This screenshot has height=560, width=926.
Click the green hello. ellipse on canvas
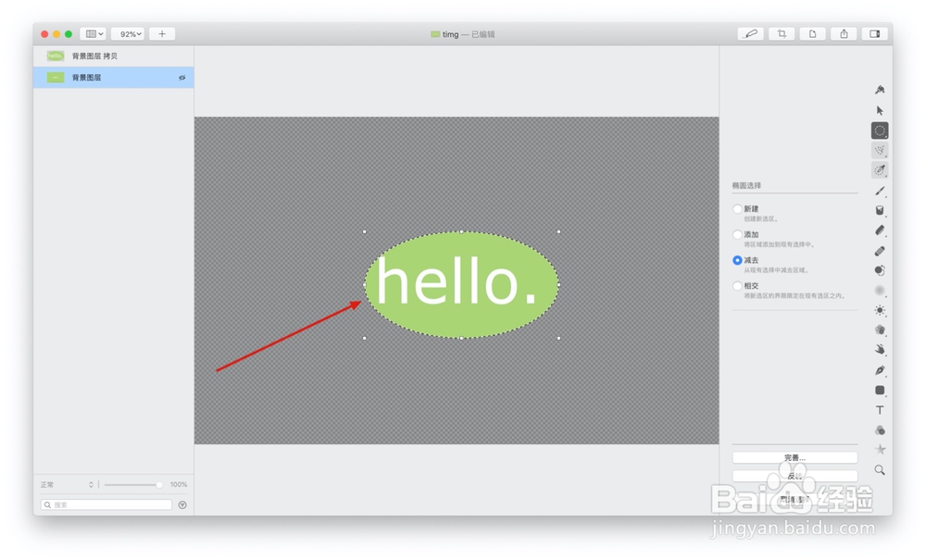pyautogui.click(x=461, y=285)
